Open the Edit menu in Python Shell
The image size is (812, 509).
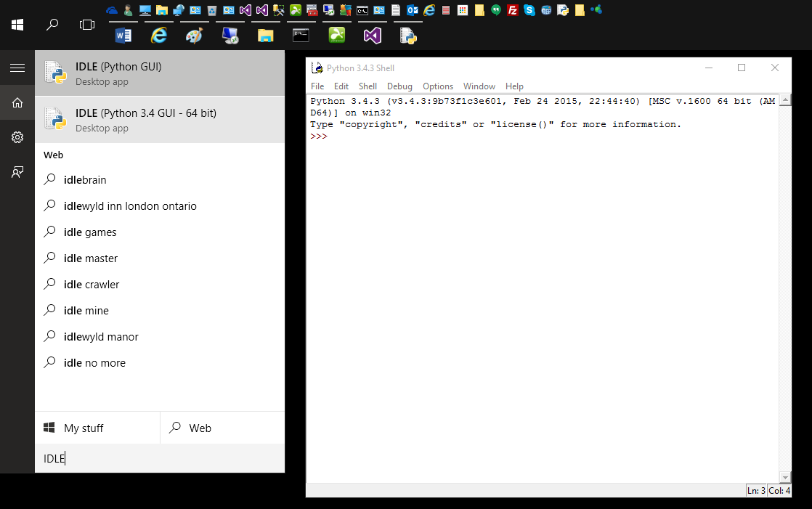coord(341,86)
